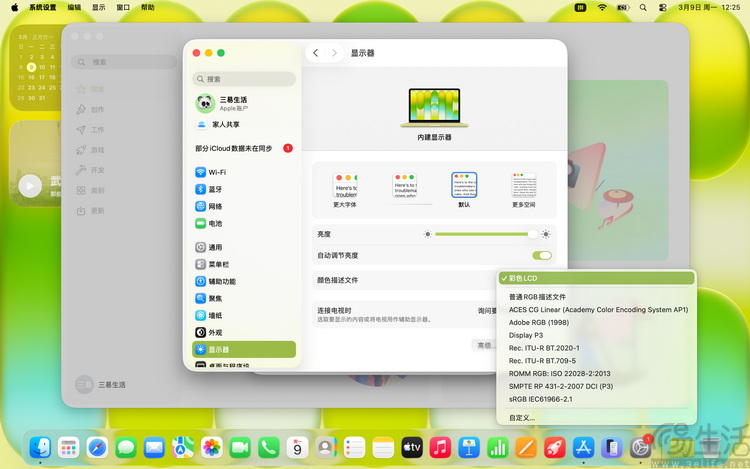
Task: Open the App Store from the Dock
Action: 584,448
